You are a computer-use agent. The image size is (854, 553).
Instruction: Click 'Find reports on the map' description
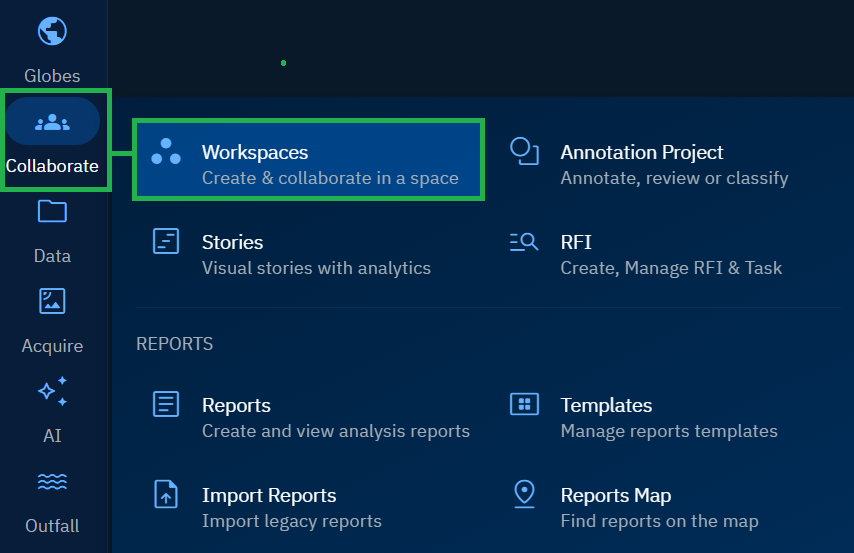tap(660, 521)
